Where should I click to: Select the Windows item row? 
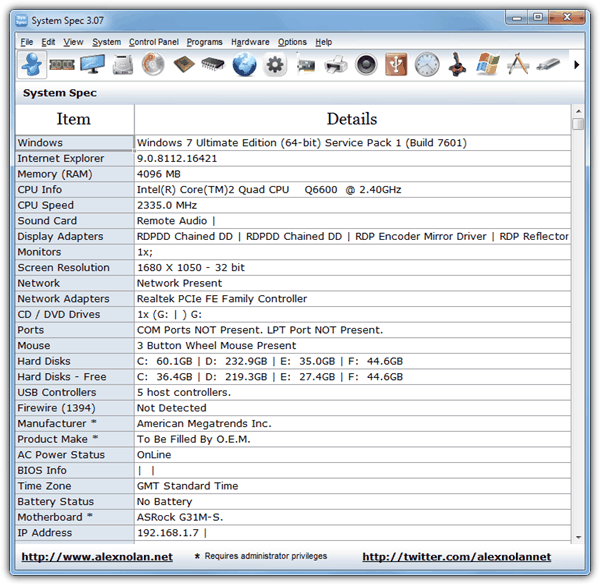[x=75, y=143]
